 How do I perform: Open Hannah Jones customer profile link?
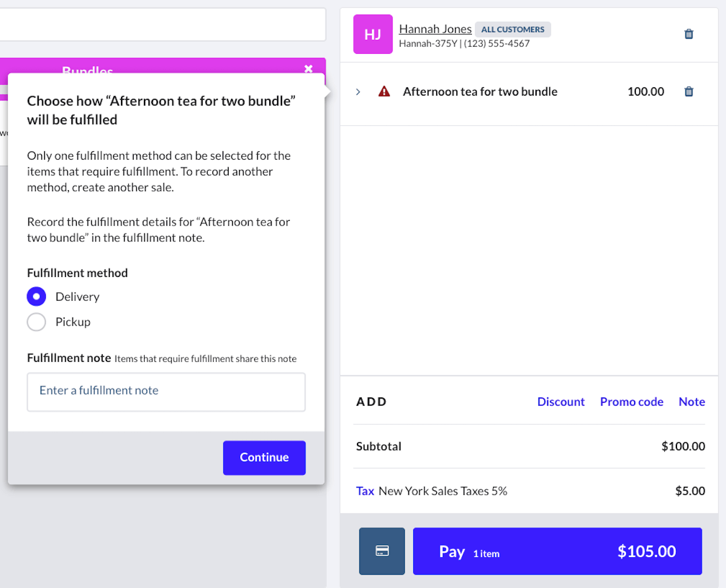coord(435,29)
